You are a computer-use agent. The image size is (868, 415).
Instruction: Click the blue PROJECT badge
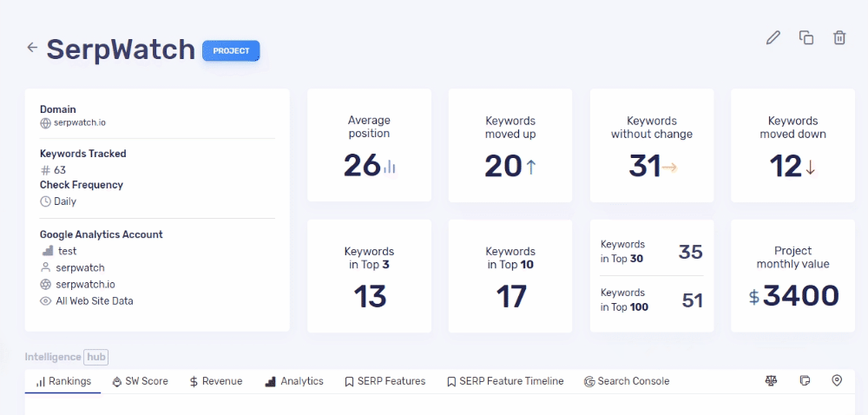pyautogui.click(x=231, y=51)
